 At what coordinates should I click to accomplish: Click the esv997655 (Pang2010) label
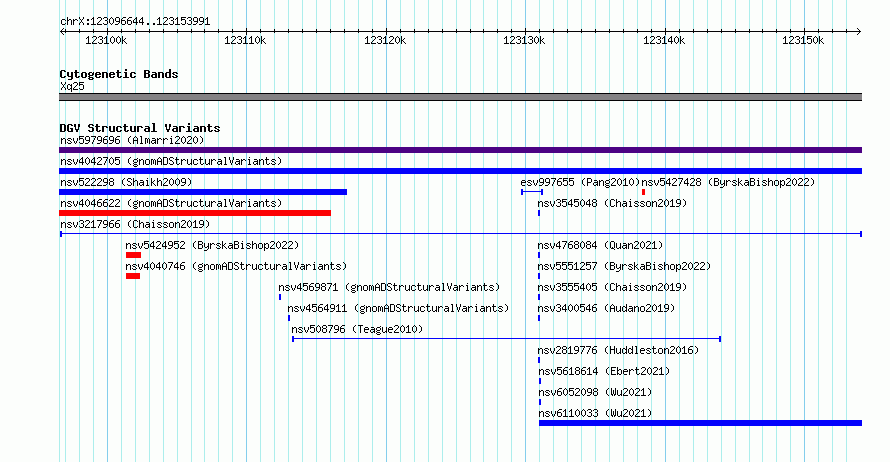coord(580,182)
